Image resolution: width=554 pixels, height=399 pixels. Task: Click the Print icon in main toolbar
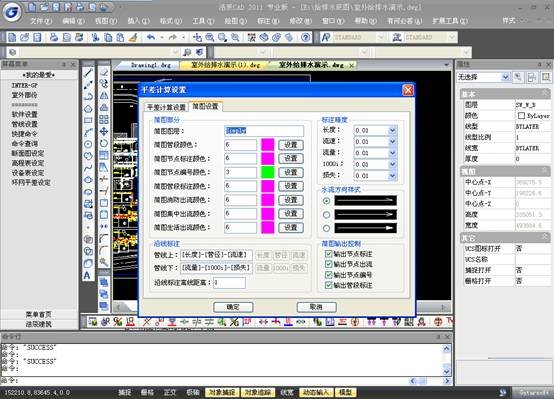(x=54, y=37)
